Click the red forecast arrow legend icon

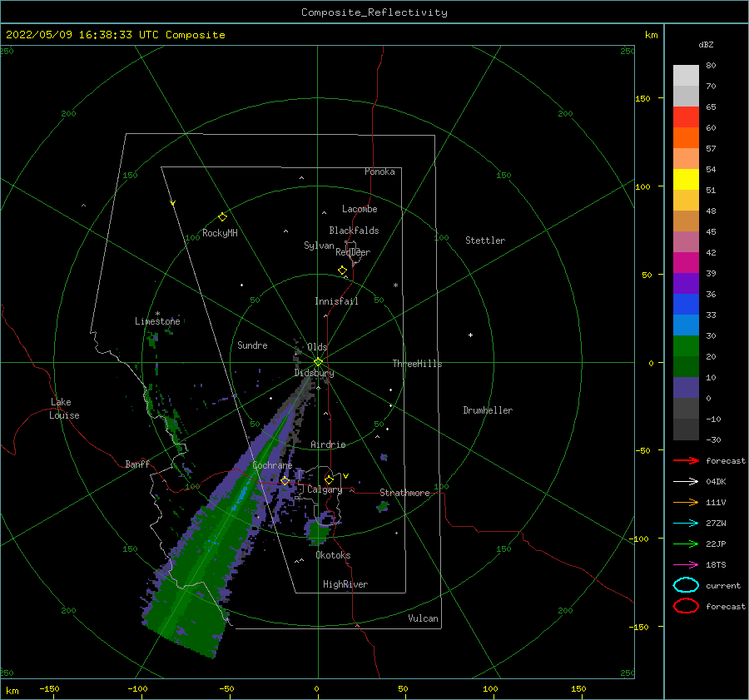coord(686,460)
